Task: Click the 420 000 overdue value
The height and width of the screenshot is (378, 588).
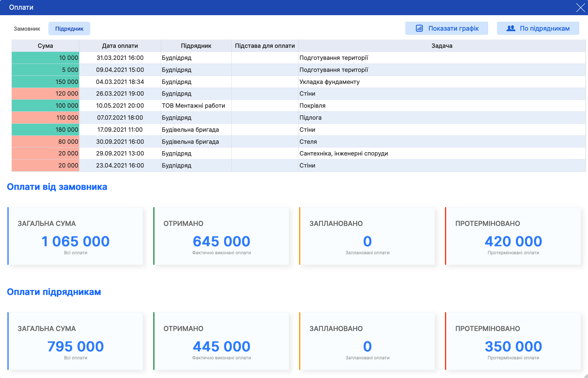Action: tap(513, 241)
